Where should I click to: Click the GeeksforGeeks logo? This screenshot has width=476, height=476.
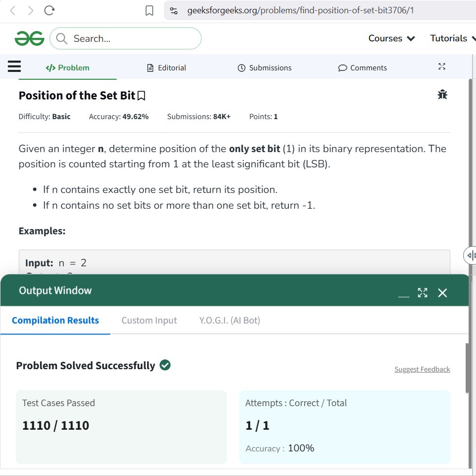(30, 38)
